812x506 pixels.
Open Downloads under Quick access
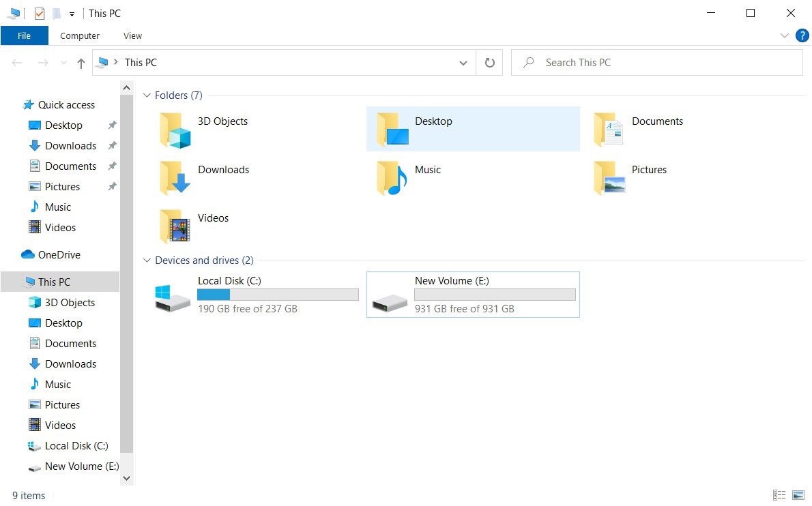coord(70,146)
